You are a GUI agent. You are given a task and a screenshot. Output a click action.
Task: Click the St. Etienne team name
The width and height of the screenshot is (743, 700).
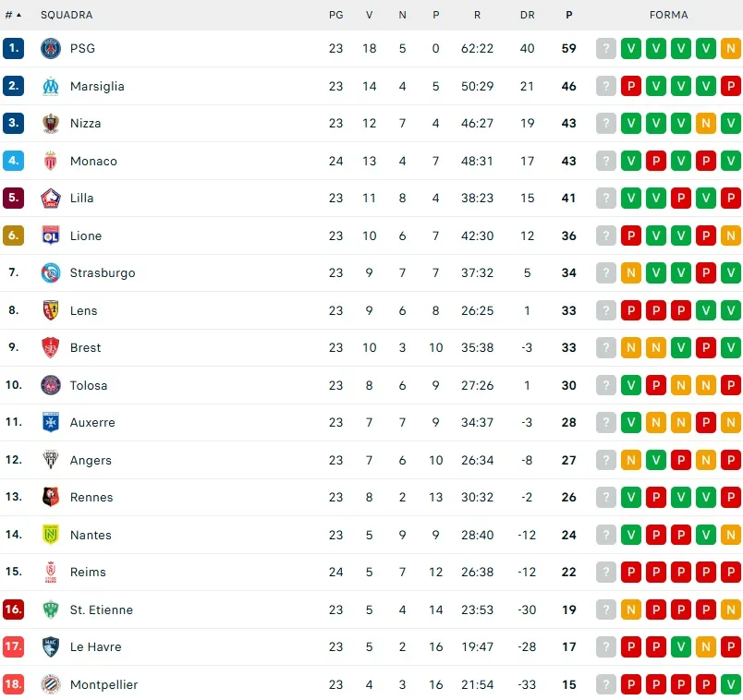pyautogui.click(x=101, y=609)
